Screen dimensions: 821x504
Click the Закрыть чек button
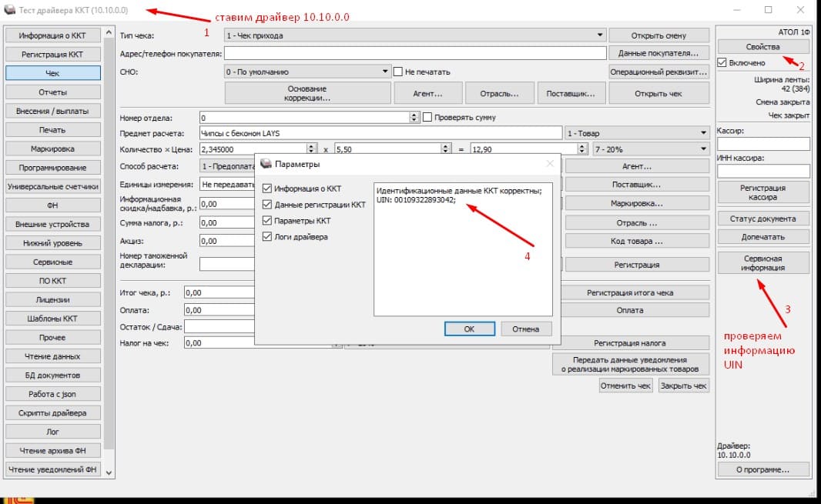tap(683, 386)
